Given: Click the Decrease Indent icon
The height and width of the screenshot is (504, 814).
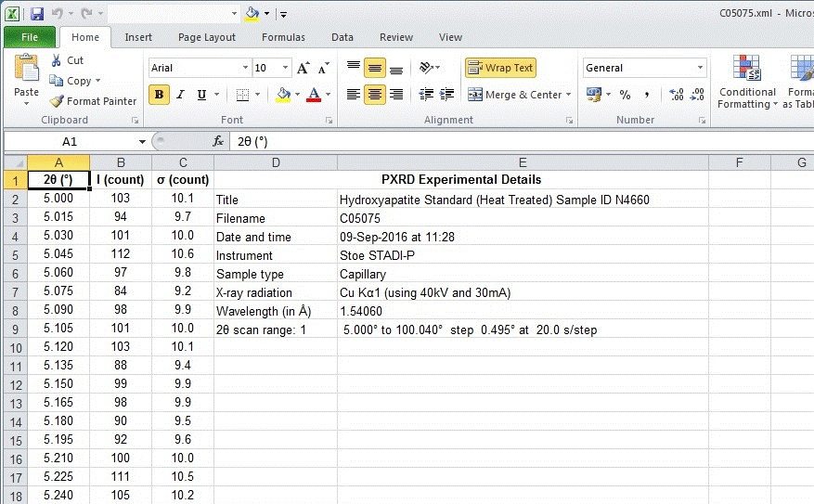Looking at the screenshot, I should pos(426,94).
